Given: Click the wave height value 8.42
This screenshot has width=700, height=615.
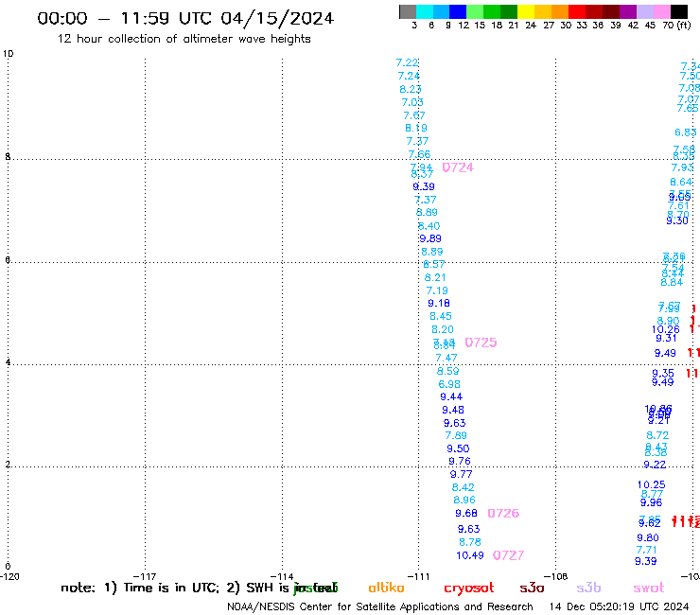Looking at the screenshot, I should (x=463, y=487).
